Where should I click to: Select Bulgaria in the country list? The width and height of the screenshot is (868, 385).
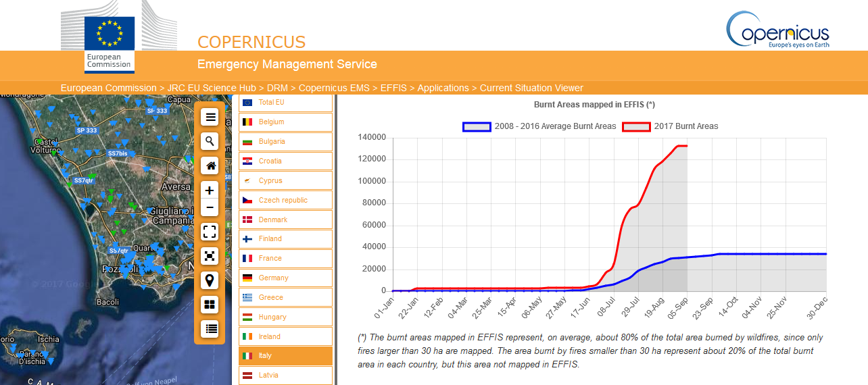pyautogui.click(x=285, y=142)
